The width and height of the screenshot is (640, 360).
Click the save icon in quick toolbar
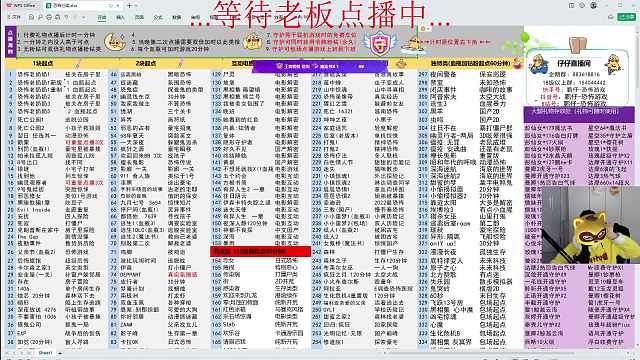(x=31, y=17)
